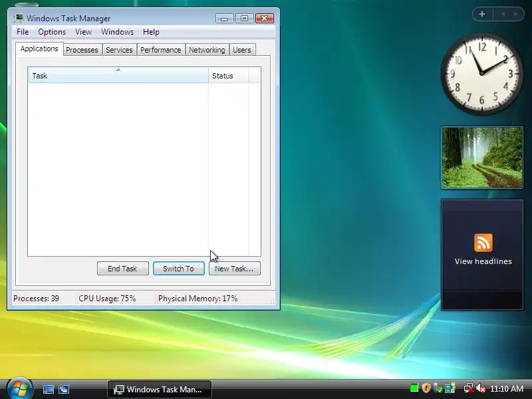Click Physical Memory: 17% in status bar
Image resolution: width=532 pixels, height=399 pixels.
(x=198, y=299)
